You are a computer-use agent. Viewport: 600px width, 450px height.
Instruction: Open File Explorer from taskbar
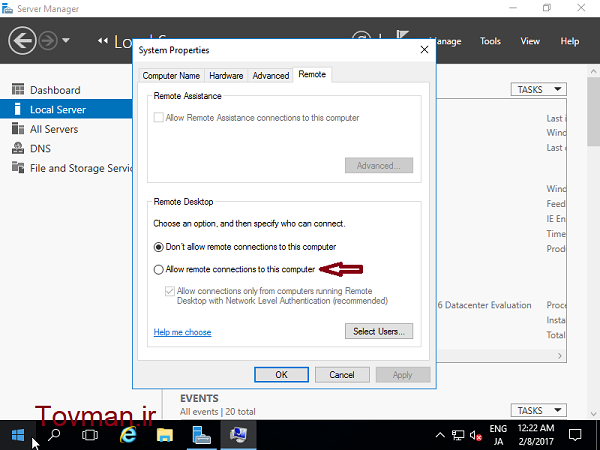(x=165, y=435)
